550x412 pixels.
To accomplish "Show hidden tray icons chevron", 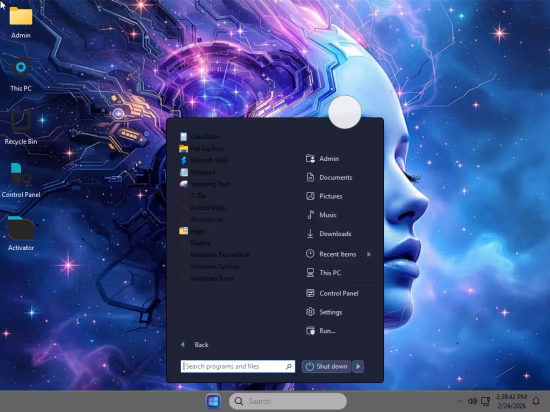I will 460,401.
